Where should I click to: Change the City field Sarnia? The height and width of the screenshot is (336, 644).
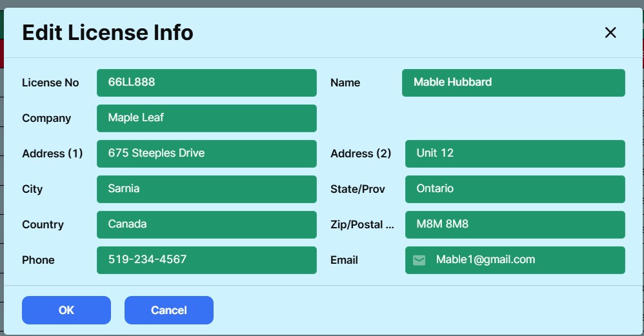[206, 189]
